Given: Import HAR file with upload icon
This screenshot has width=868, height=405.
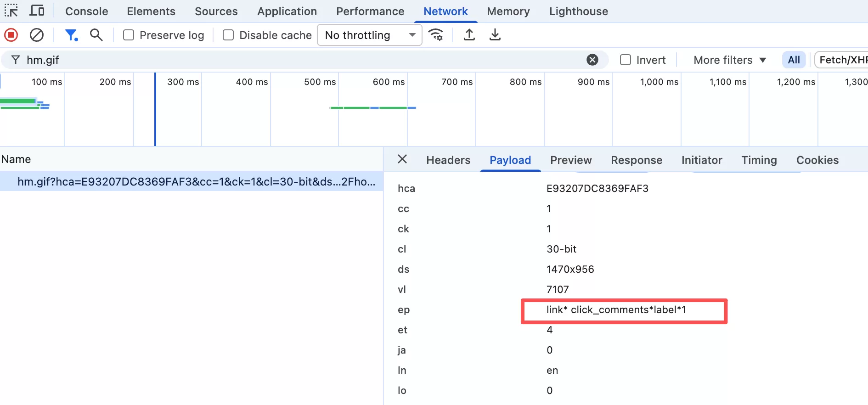Looking at the screenshot, I should [469, 35].
